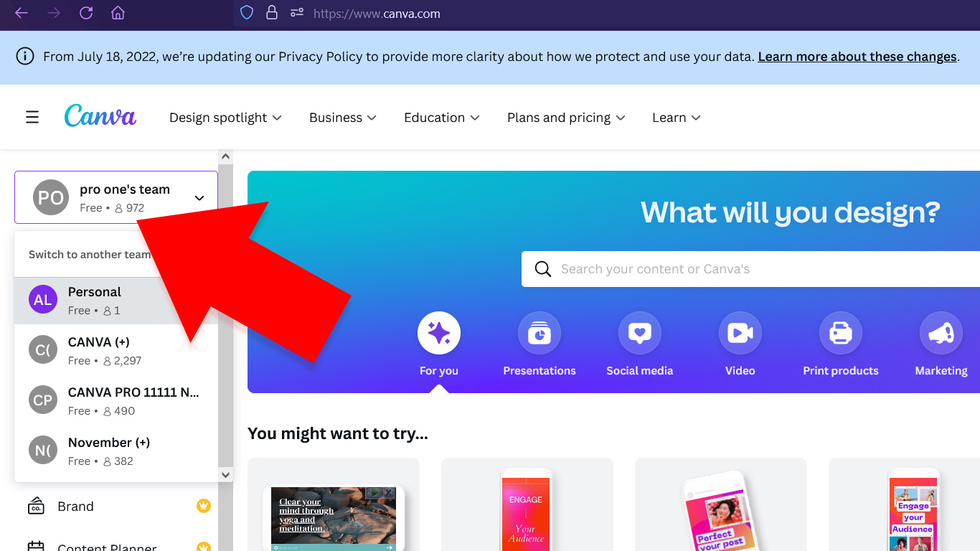Select the Social media category icon

coord(640,333)
